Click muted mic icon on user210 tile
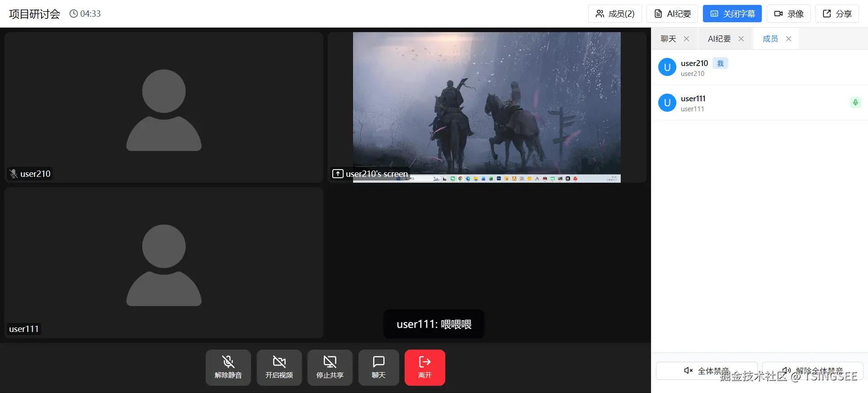 (x=14, y=174)
